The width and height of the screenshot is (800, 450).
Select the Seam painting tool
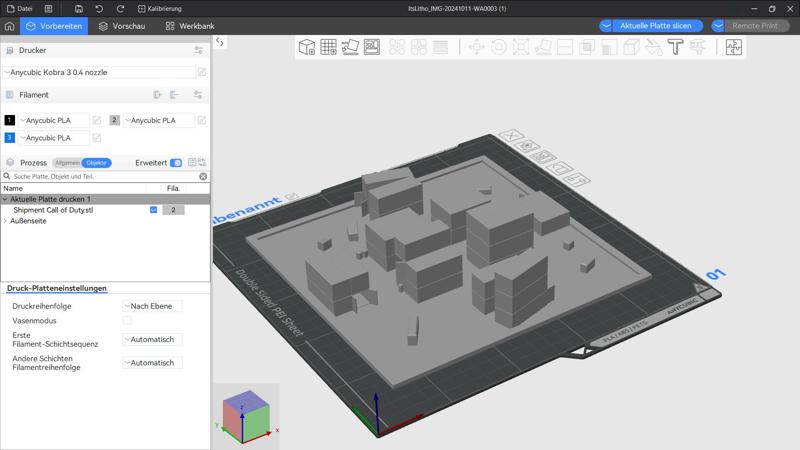coord(631,47)
